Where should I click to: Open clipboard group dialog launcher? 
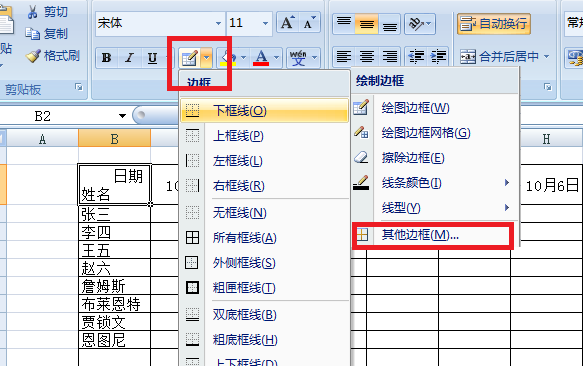[79, 87]
